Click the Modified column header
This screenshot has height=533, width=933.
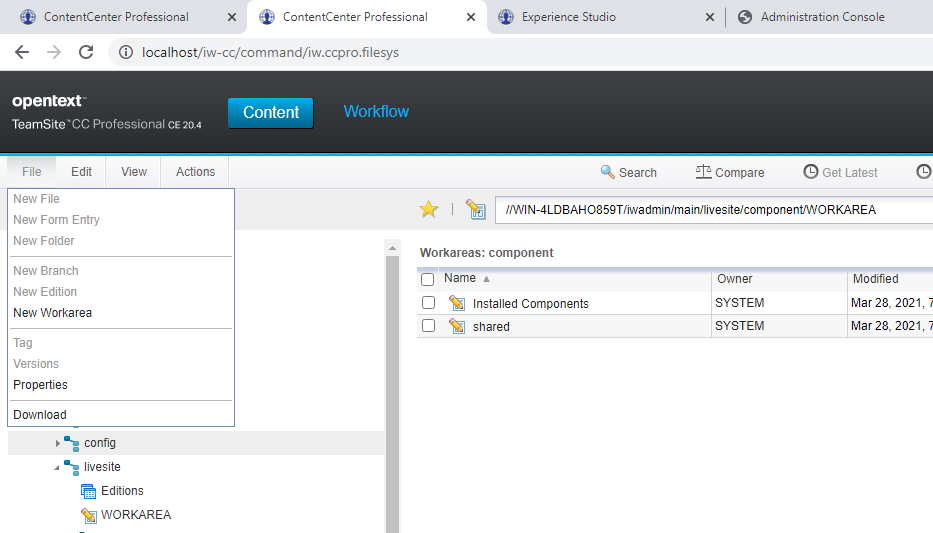click(x=875, y=278)
